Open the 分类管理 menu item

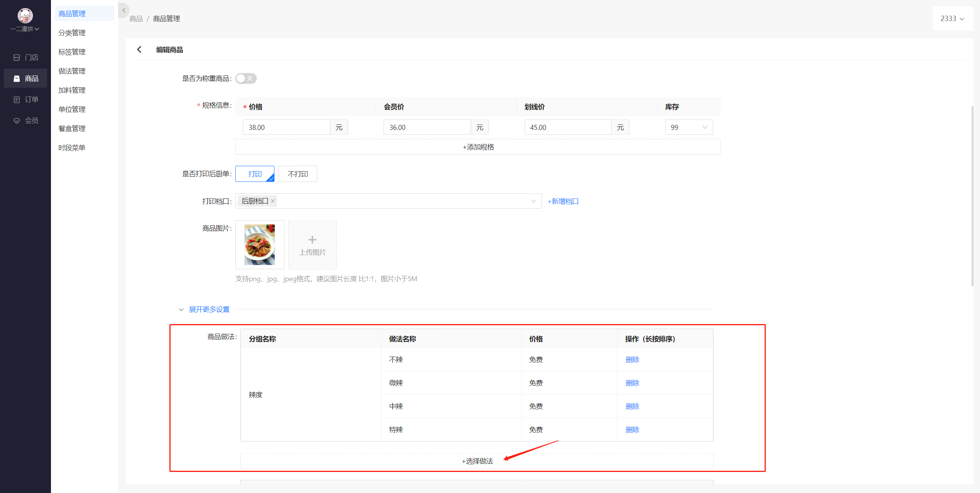(72, 33)
